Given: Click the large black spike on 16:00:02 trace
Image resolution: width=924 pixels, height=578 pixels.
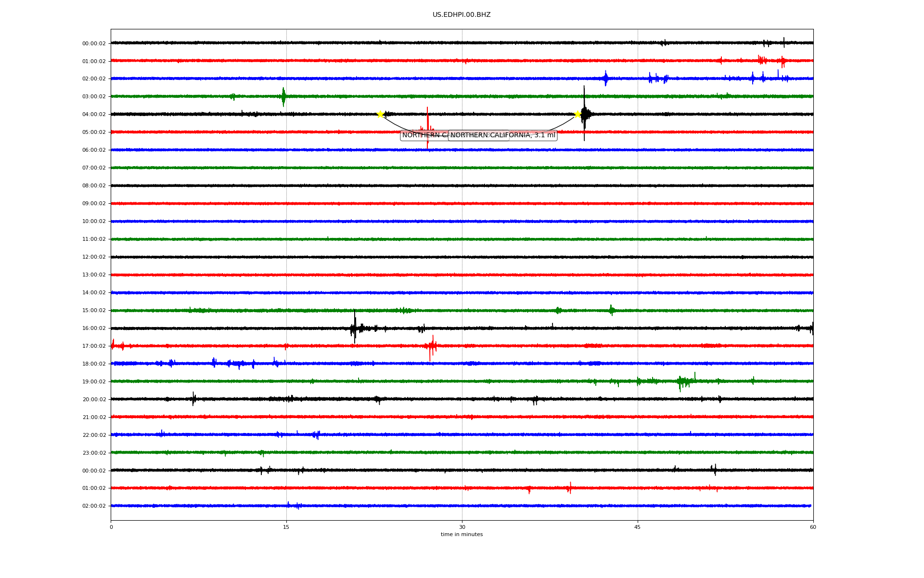Looking at the screenshot, I should (355, 328).
